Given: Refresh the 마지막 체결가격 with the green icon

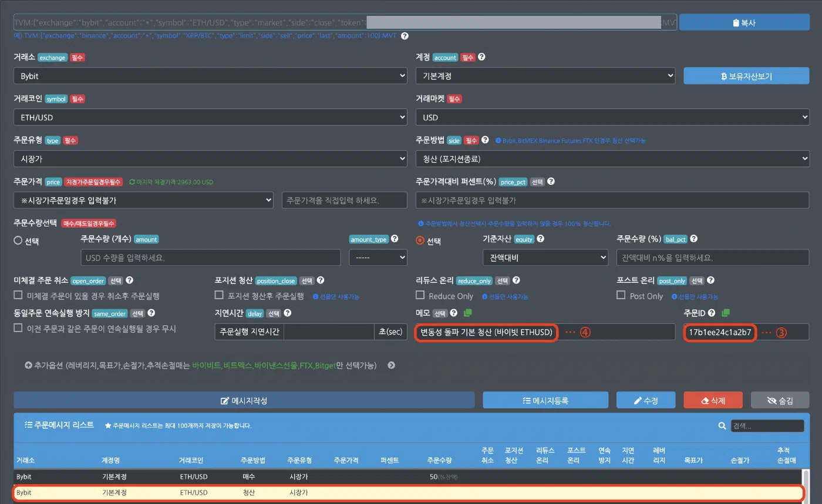Looking at the screenshot, I should point(132,182).
